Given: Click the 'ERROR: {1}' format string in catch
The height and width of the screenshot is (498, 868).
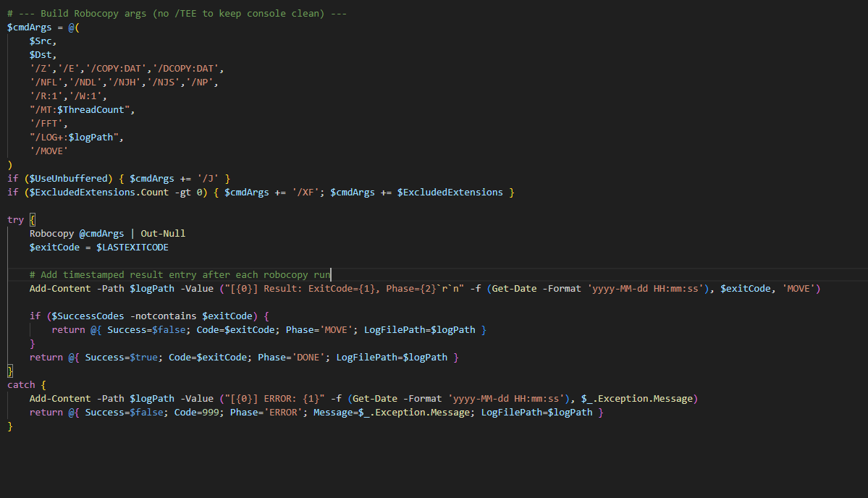Looking at the screenshot, I should [x=274, y=399].
